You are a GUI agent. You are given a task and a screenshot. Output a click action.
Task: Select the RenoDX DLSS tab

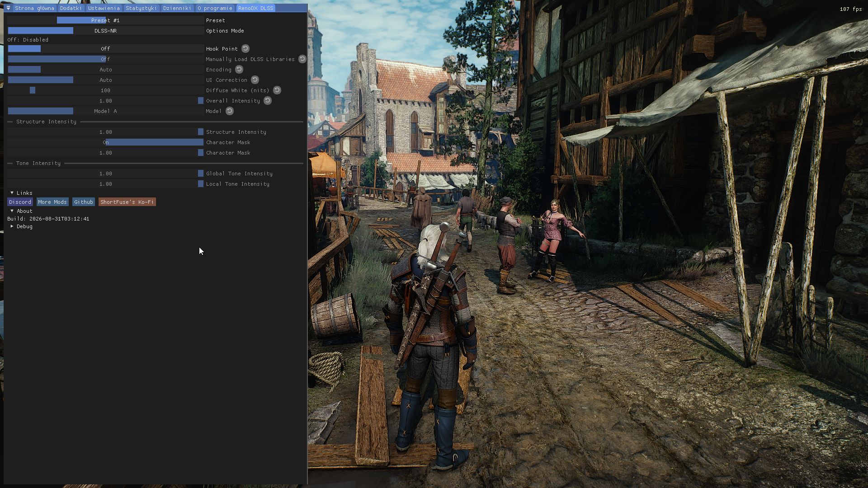[x=256, y=8]
